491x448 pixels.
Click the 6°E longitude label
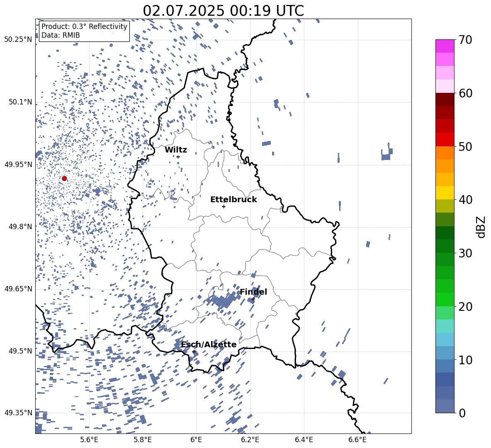[x=196, y=440]
